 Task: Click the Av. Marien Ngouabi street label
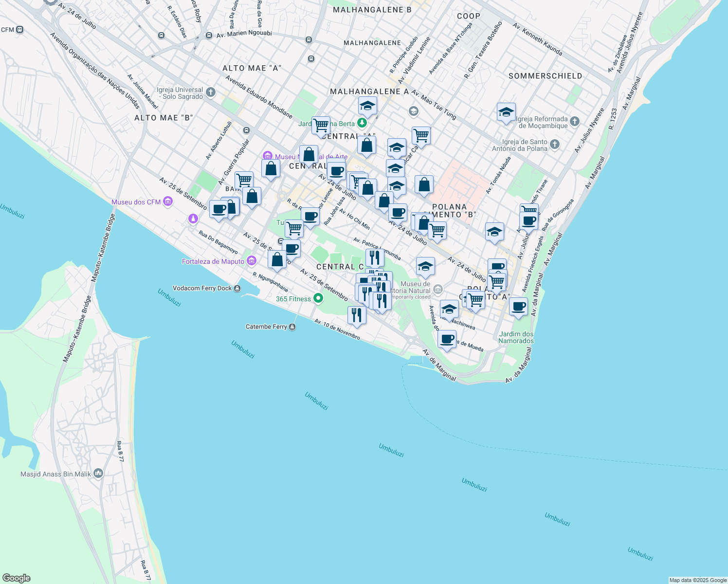point(244,35)
